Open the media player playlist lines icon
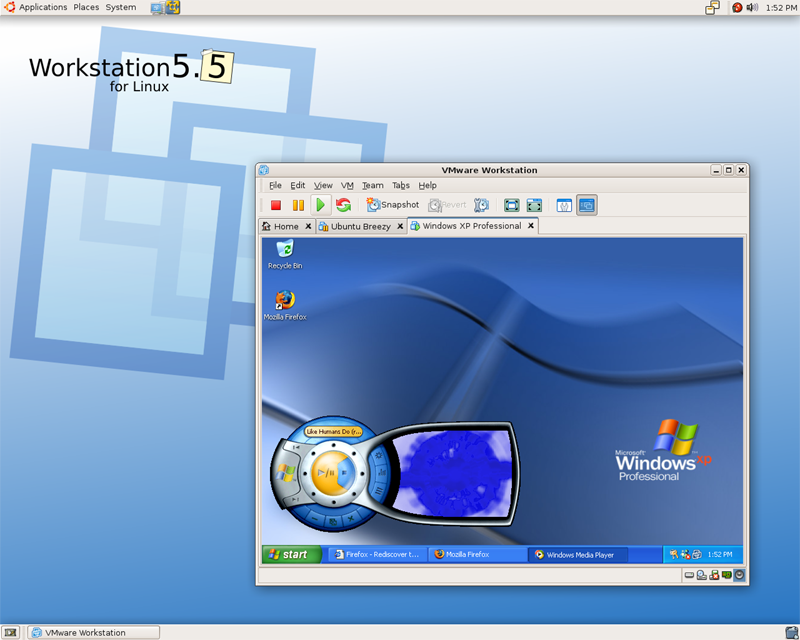 coord(380,491)
